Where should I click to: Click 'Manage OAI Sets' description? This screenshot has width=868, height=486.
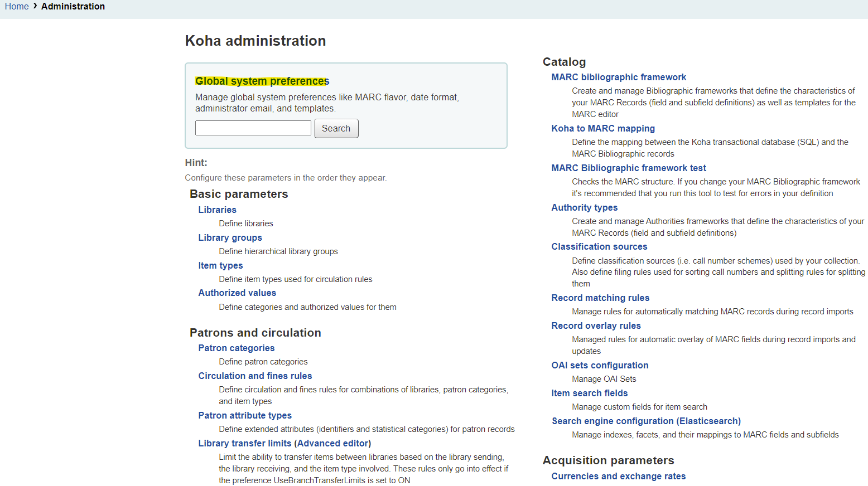[x=604, y=379]
